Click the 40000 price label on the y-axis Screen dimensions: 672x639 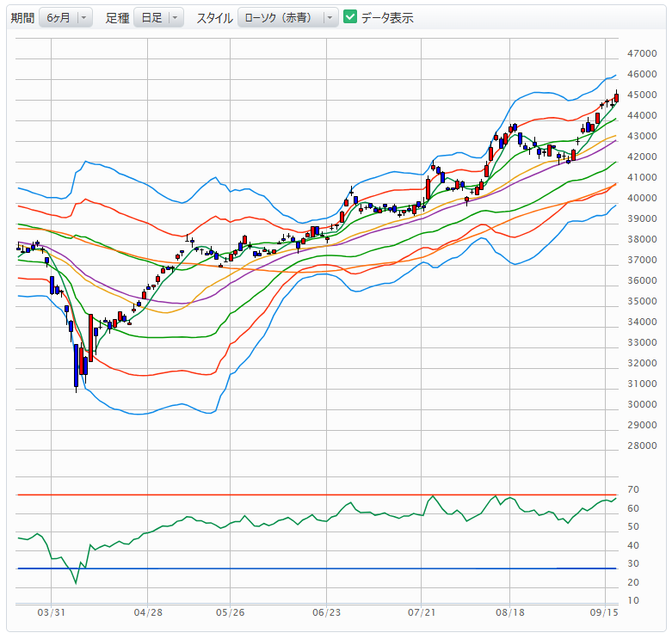(642, 198)
